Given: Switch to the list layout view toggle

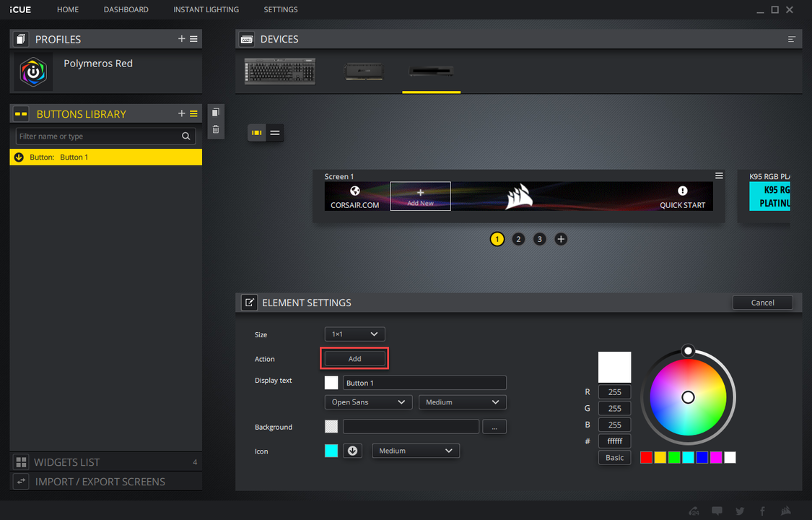Looking at the screenshot, I should (x=275, y=133).
